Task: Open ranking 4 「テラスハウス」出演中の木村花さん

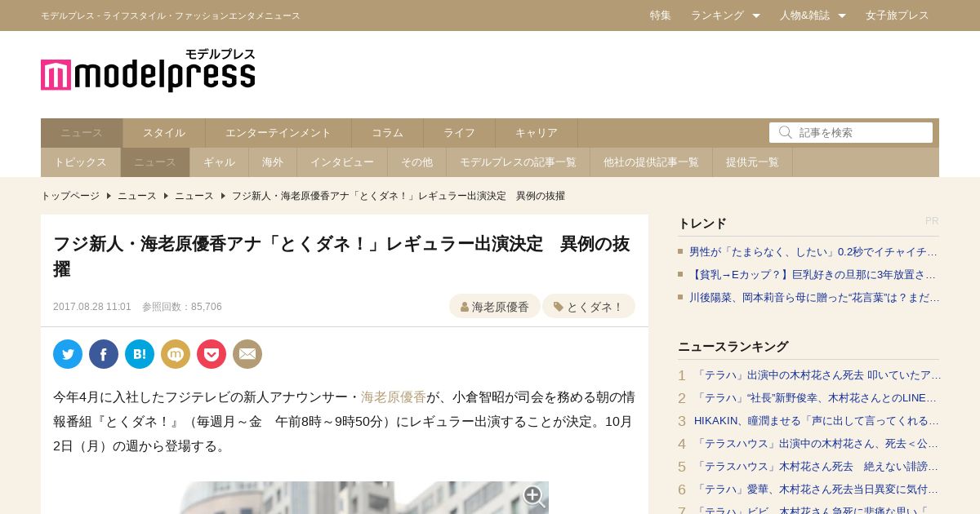Action: click(817, 444)
